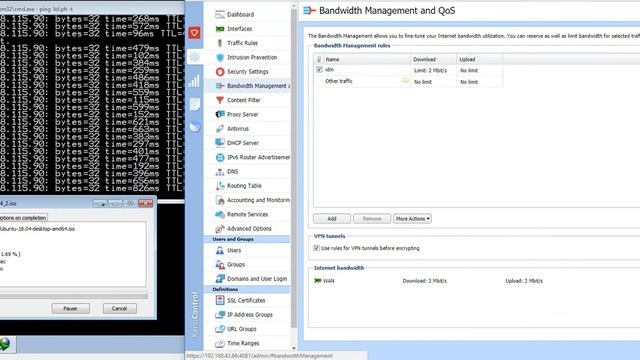Open Interfaces section icon
Image resolution: width=640 pixels, height=360 pixels.
click(x=220, y=29)
